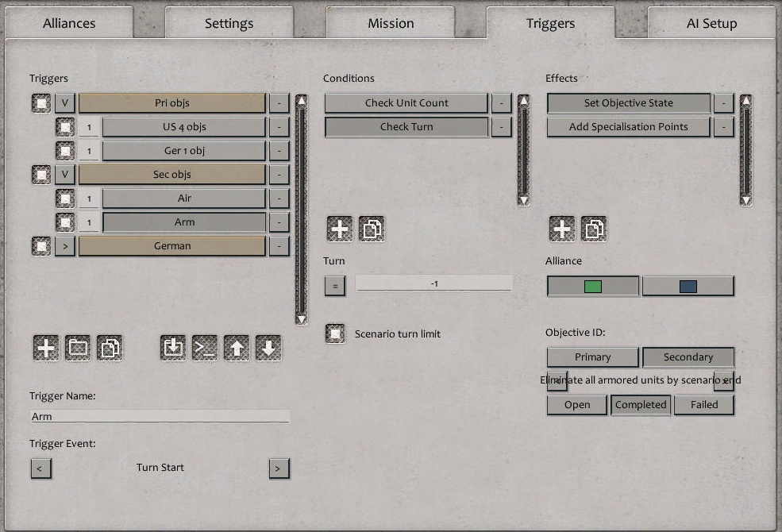This screenshot has height=532, width=782.
Task: Toggle the Sec objs group checkbox
Action: point(41,175)
